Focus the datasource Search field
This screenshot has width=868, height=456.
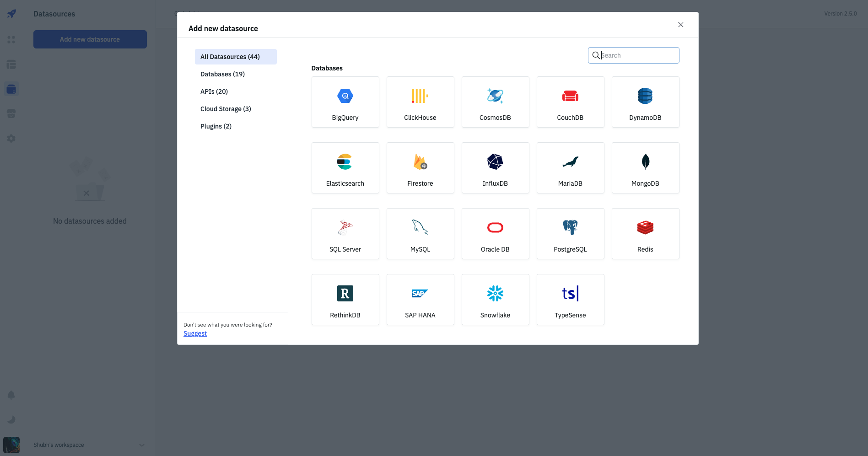tap(638, 55)
